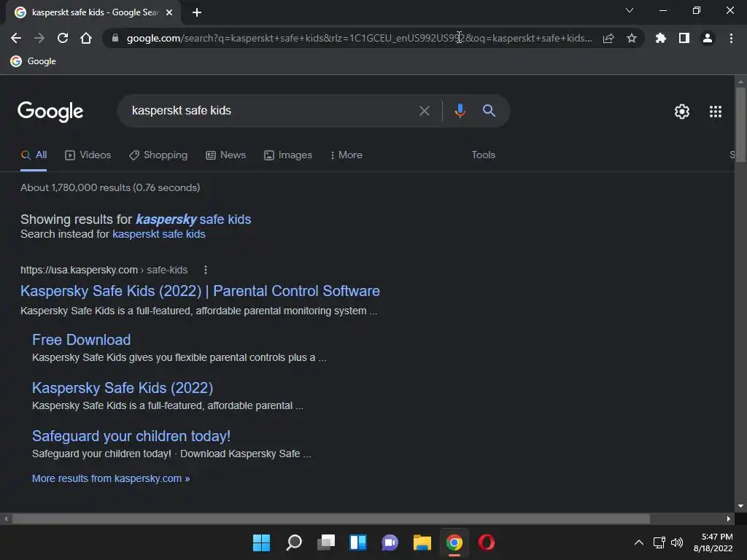The image size is (747, 560).
Task: Open the Windows Start menu
Action: [x=262, y=542]
